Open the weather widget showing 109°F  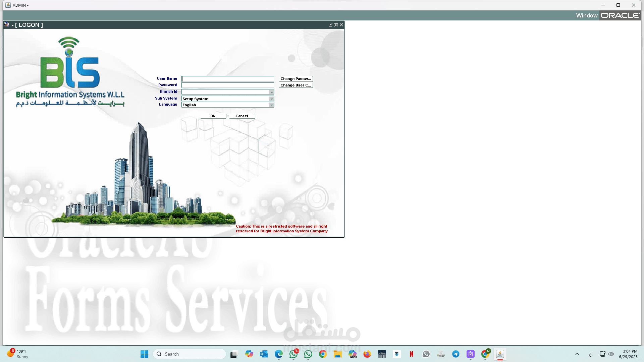click(x=18, y=354)
